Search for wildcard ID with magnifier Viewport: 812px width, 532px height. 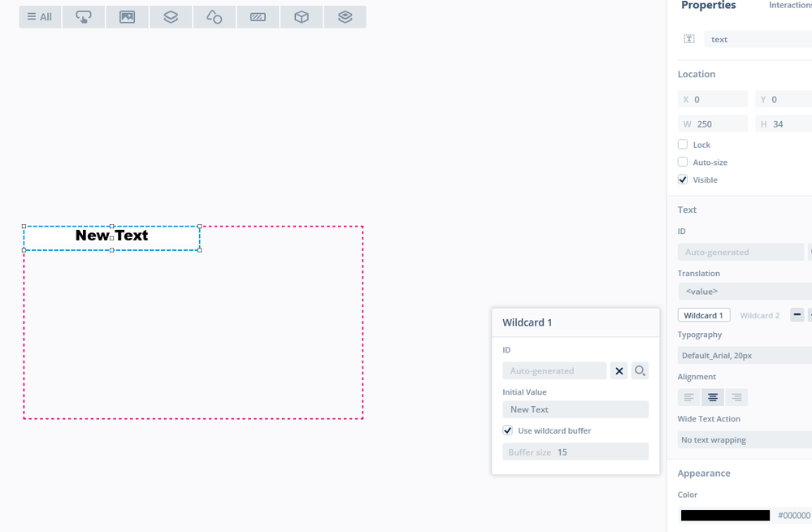(x=640, y=371)
